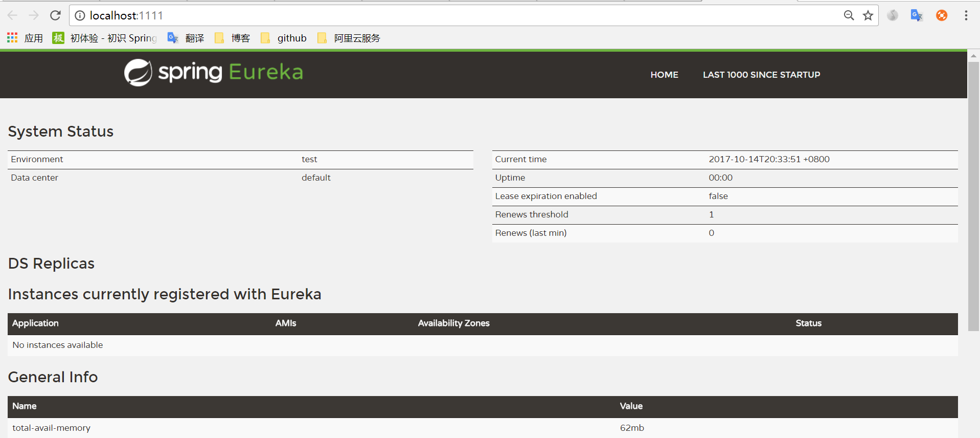The image size is (980, 438).
Task: Click the Spring Eureka logo
Action: (x=214, y=73)
